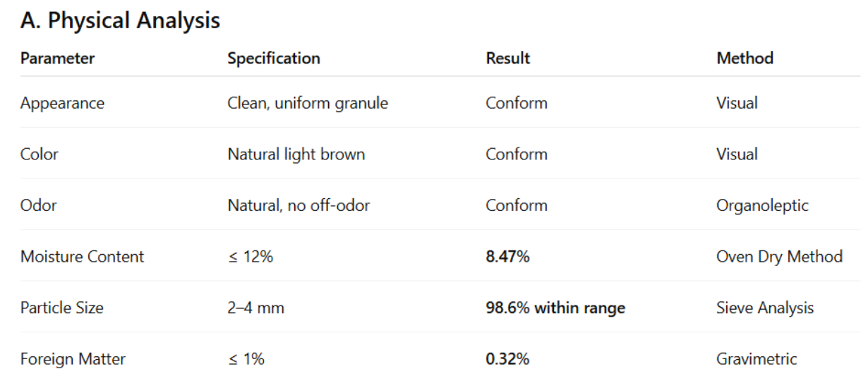Image resolution: width=868 pixels, height=388 pixels.
Task: Click the Moisture Content parameter cell
Action: 82,257
